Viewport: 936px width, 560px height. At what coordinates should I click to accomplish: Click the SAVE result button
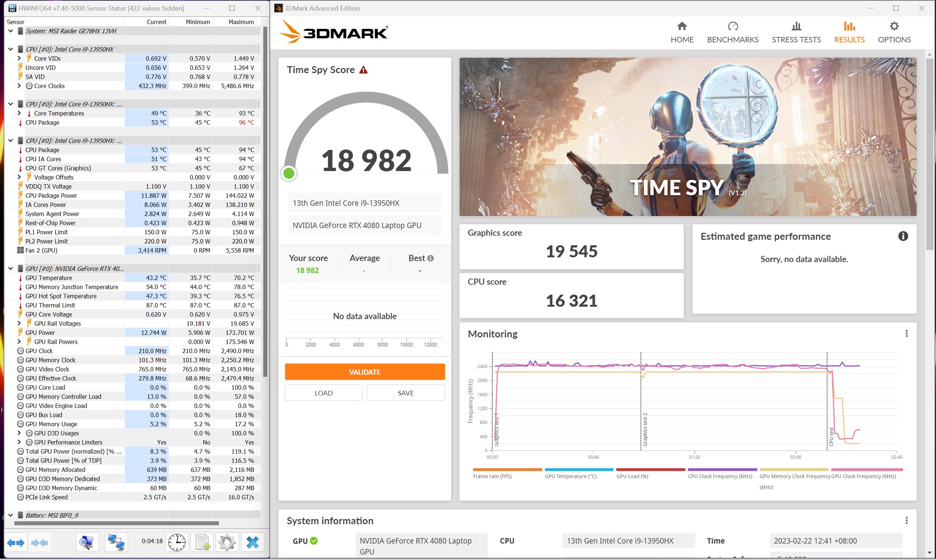pyautogui.click(x=406, y=393)
